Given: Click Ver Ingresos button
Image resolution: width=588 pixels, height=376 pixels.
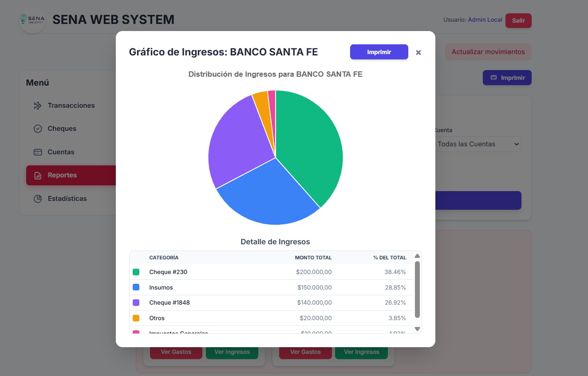Looking at the screenshot, I should point(232,352).
